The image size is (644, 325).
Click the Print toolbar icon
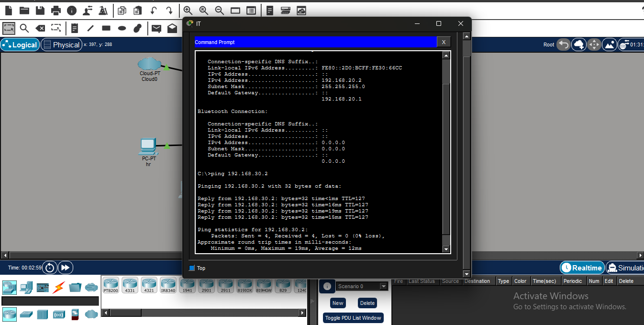pyautogui.click(x=56, y=10)
